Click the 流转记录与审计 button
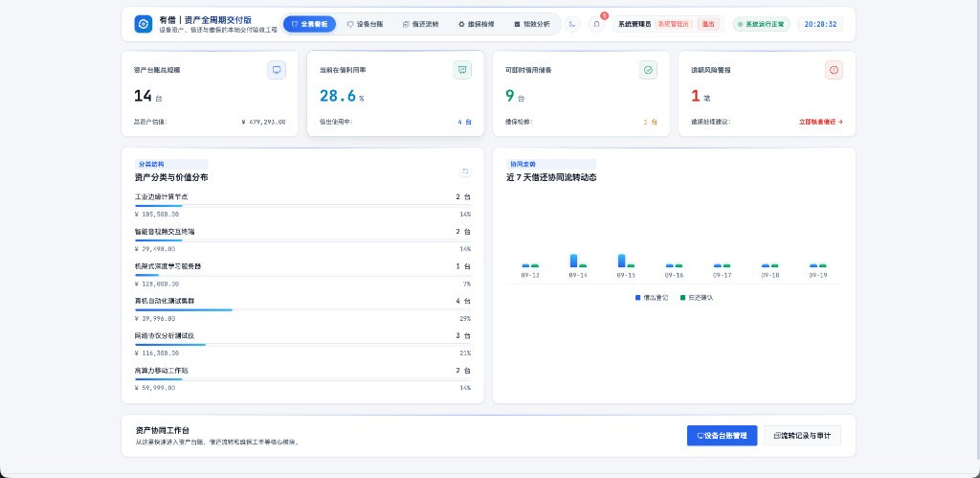Screen dimensions: 980x478 click(x=802, y=436)
